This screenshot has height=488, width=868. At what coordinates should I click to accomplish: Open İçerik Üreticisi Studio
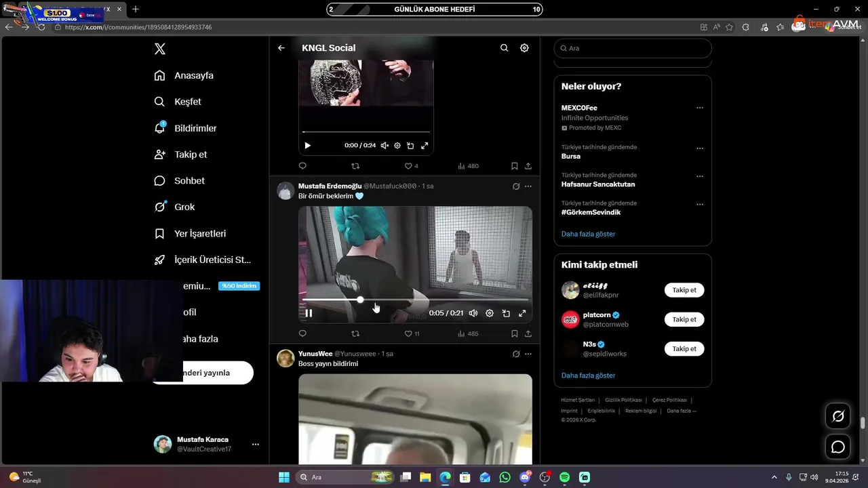coord(202,260)
